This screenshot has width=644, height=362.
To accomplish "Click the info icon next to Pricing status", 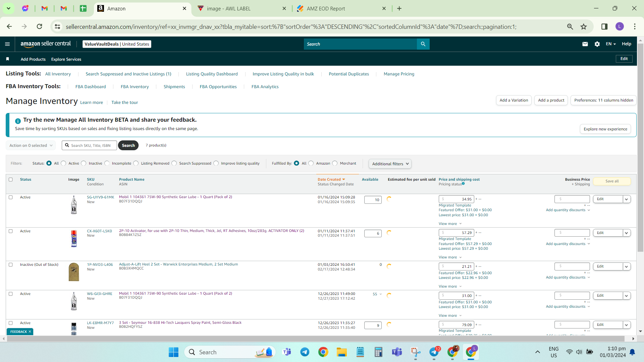I will [x=463, y=184].
